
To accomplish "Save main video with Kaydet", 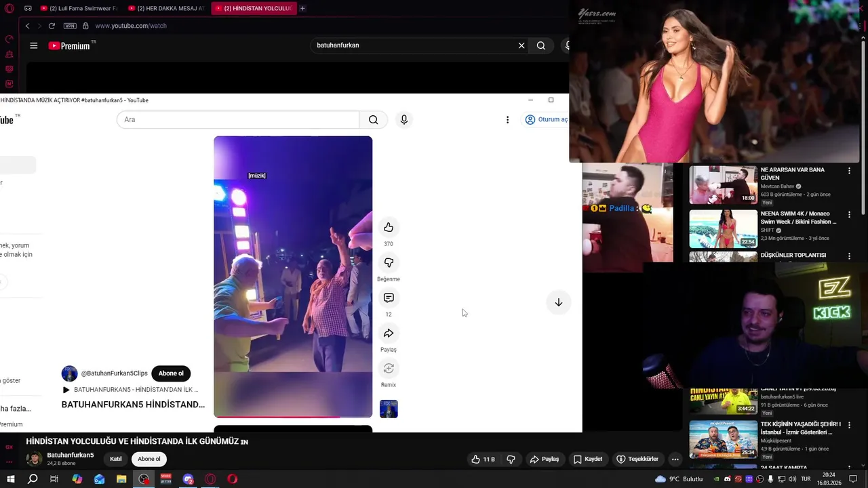I will coord(588,459).
